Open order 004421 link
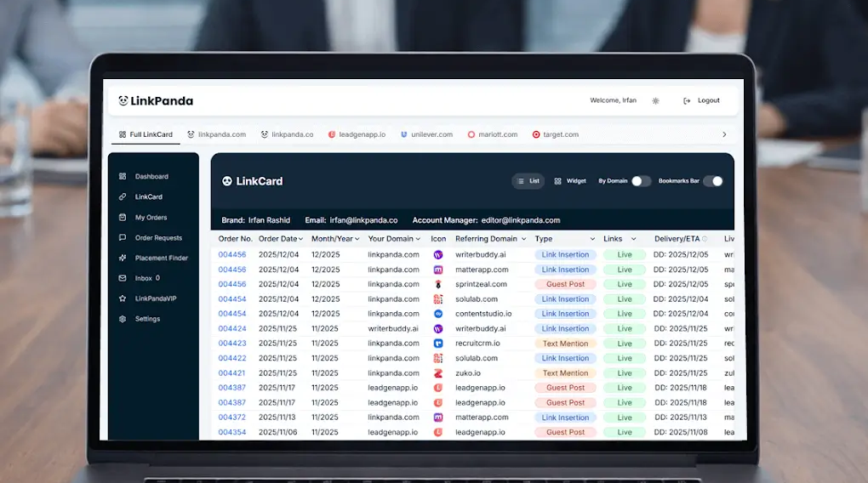 (232, 373)
